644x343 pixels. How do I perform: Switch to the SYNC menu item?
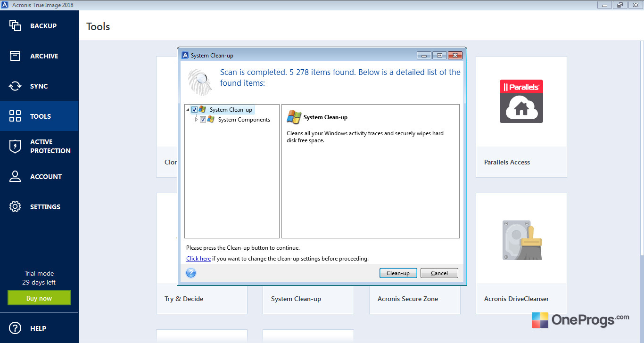(x=39, y=86)
